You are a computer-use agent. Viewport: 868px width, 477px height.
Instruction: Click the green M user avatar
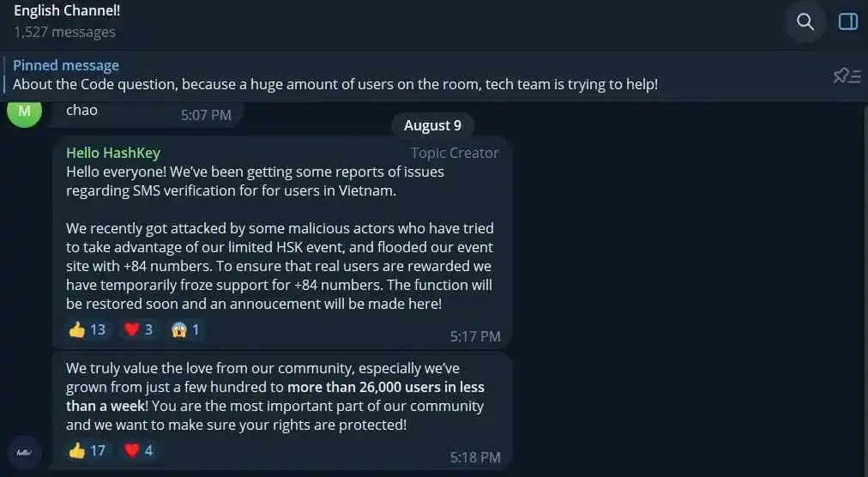24,112
